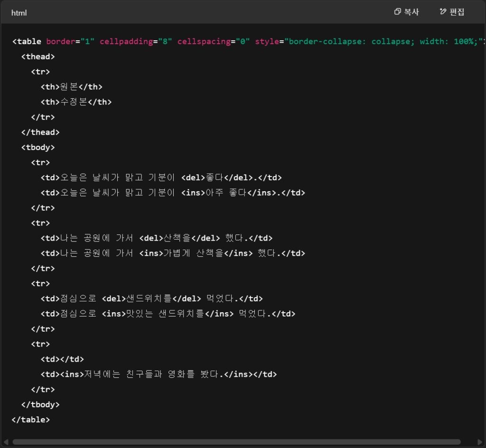Viewport: 486px width, 448px height.
Task: Click the cellspacing="0" attribute
Action: 214,41
